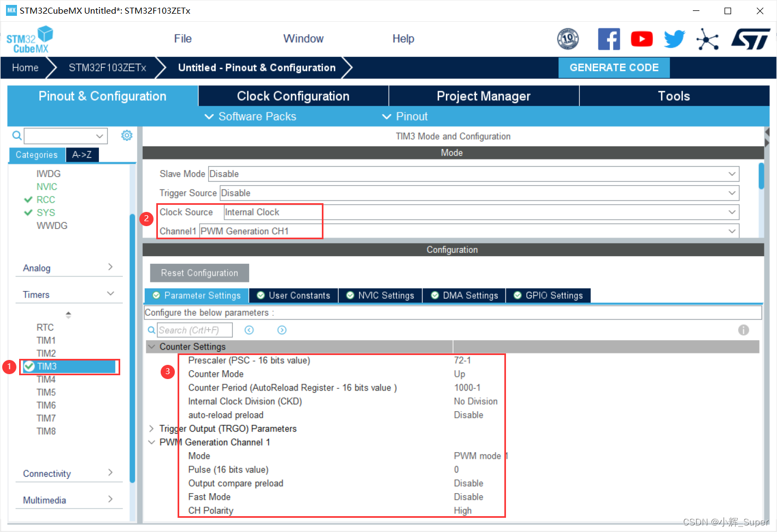Click the Reset Configuration button
The width and height of the screenshot is (777, 532).
[199, 273]
